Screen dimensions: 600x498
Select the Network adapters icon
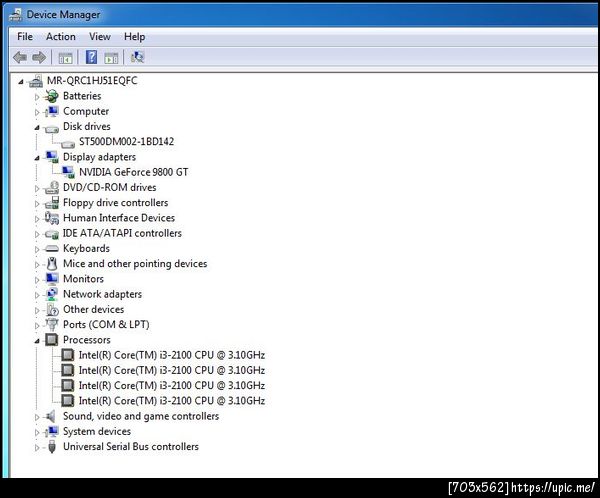(x=52, y=294)
